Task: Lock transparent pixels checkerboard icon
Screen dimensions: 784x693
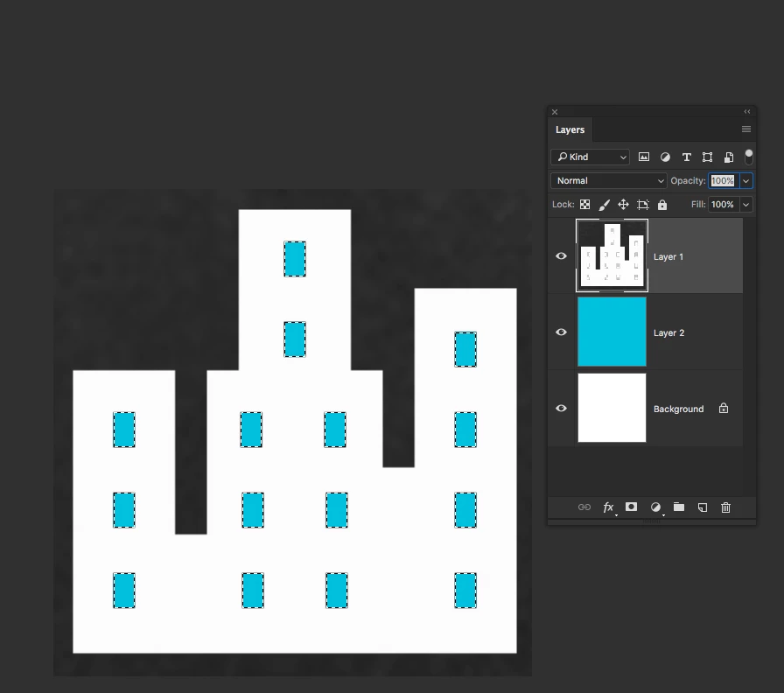Action: [x=584, y=205]
